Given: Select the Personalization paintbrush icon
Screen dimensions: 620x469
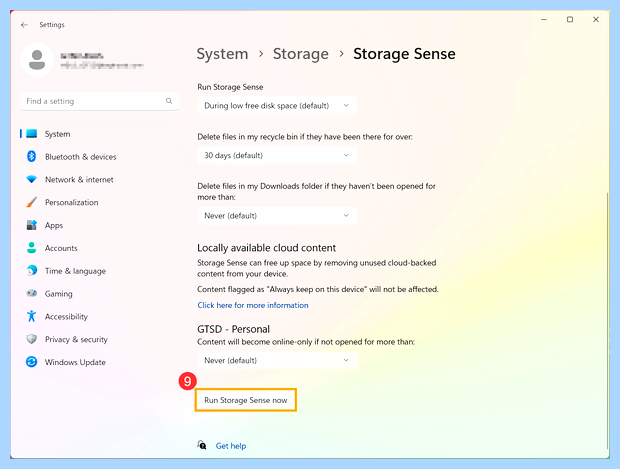Looking at the screenshot, I should click(x=32, y=202).
